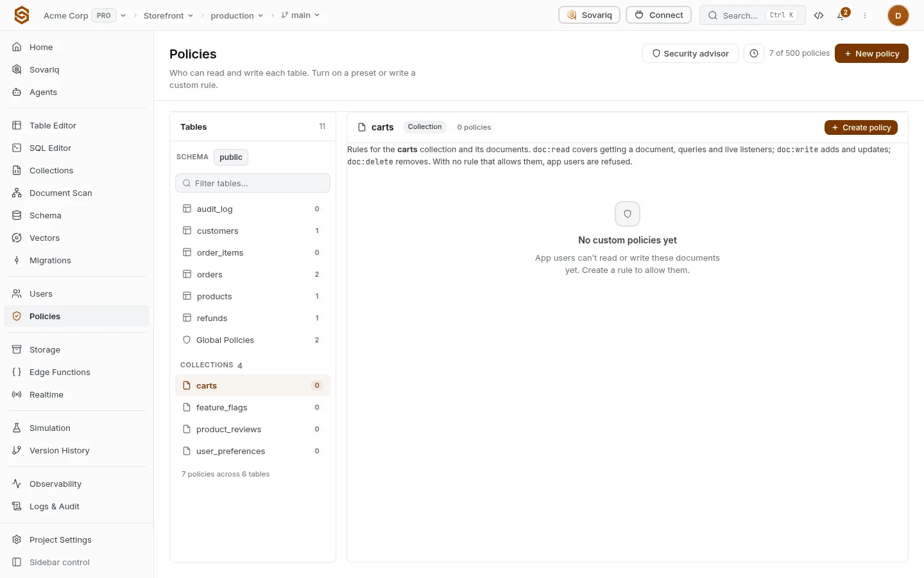Open Logs & Audit in sidebar
The height and width of the screenshot is (578, 924).
click(x=77, y=506)
